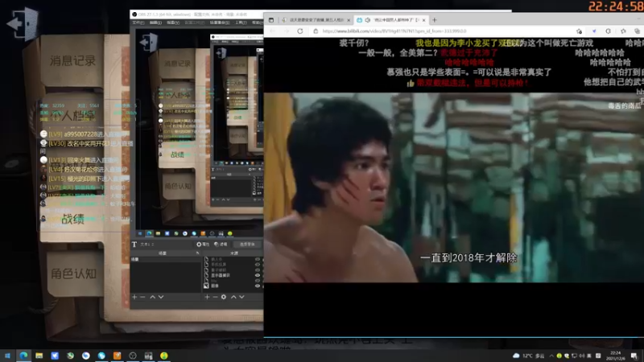
Task: Open the 战绩 folder tab
Action: tap(72, 219)
